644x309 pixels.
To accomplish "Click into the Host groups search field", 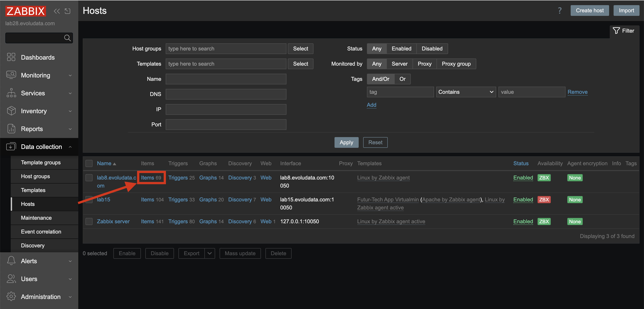I will (226, 48).
